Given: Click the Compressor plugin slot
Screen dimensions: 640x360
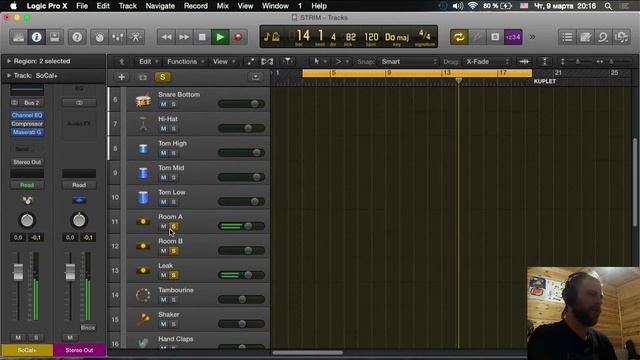Looking at the screenshot, I should click(x=27, y=124).
